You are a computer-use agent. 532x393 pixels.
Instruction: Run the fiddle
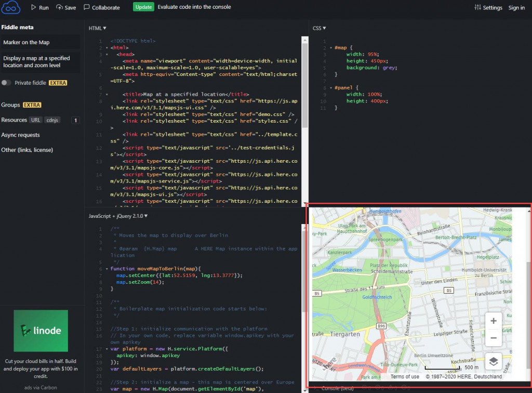pyautogui.click(x=39, y=7)
